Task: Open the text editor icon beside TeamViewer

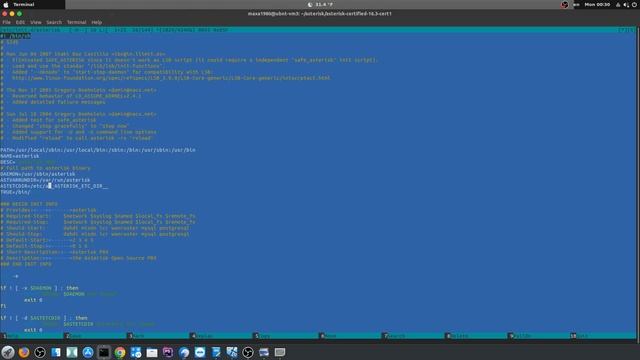Action: click(x=216, y=352)
